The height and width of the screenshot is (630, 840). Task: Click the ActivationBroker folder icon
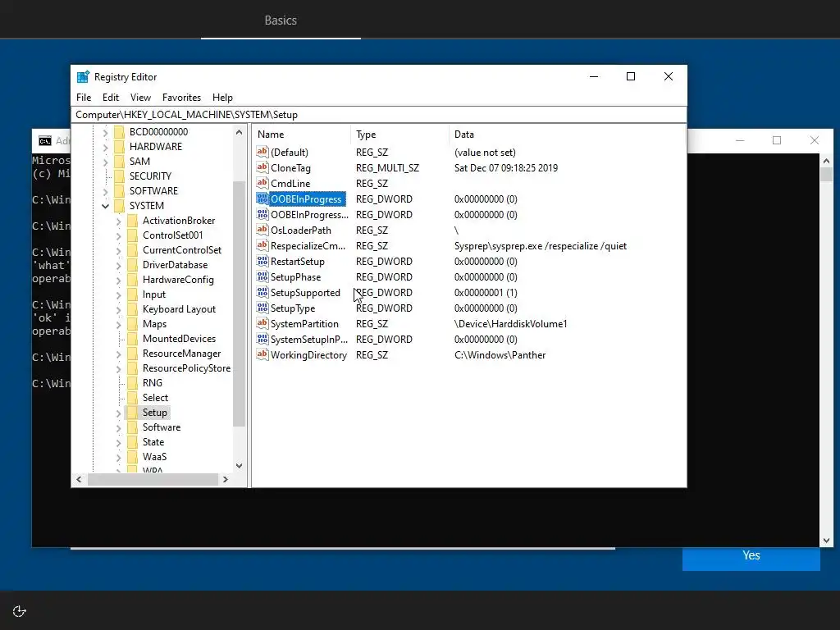[x=132, y=220]
